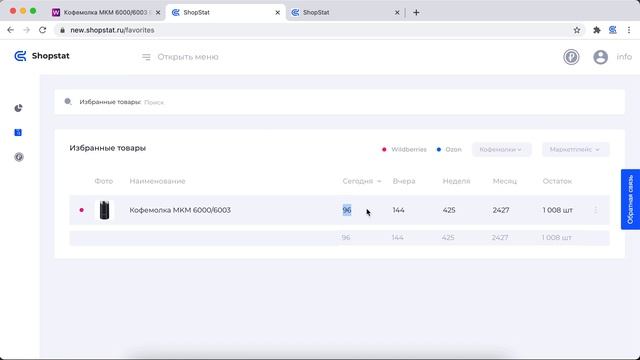Click the highlighted value 96 in the Кофемолка row

pyautogui.click(x=347, y=210)
